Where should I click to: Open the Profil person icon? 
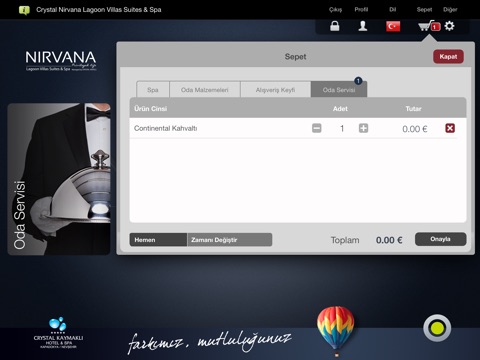(363, 26)
